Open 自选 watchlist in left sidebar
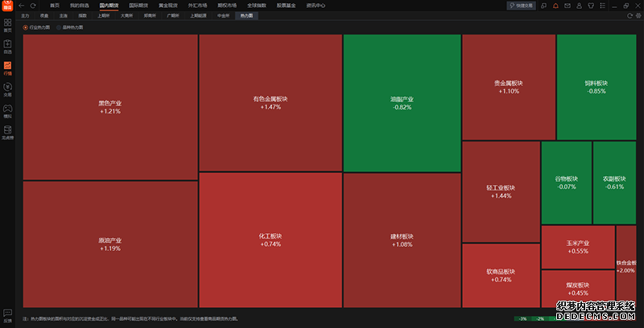The height and width of the screenshot is (328, 644). pyautogui.click(x=7, y=46)
